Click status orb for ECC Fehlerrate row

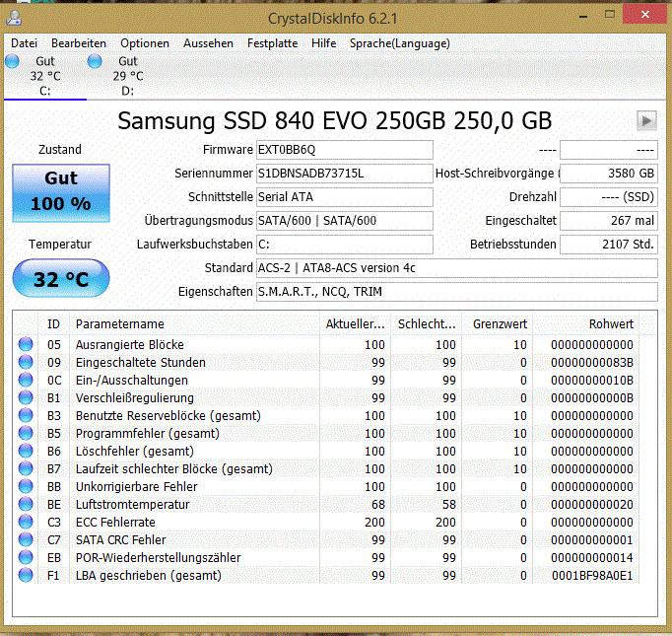pos(26,522)
